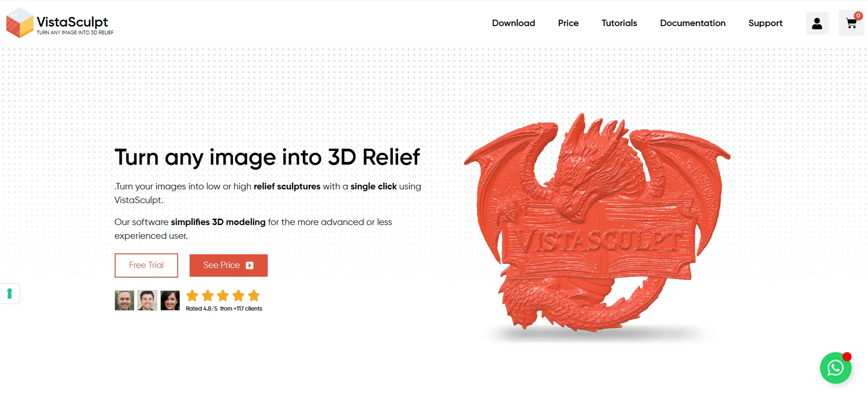Click the fifth gold rating star
This screenshot has width=868, height=397.
tap(254, 295)
